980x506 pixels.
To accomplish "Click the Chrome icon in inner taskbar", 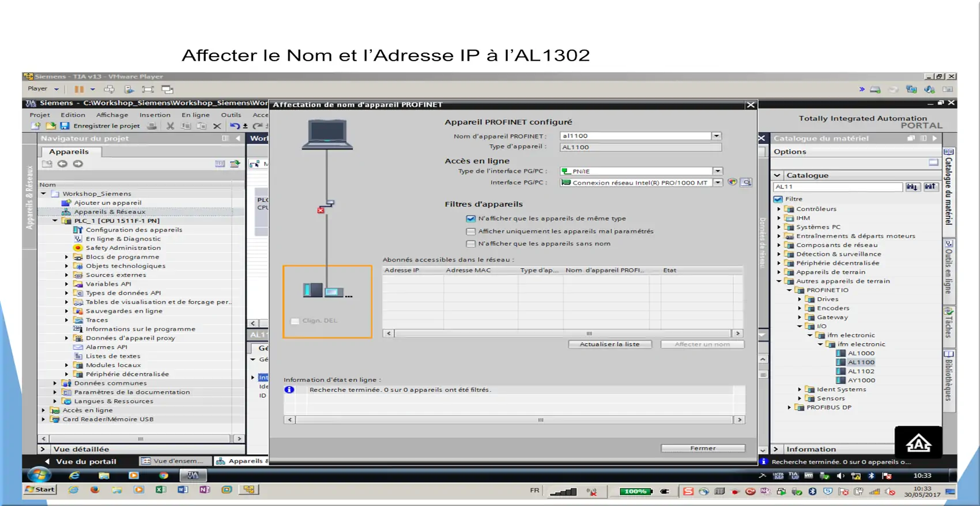I will 164,475.
